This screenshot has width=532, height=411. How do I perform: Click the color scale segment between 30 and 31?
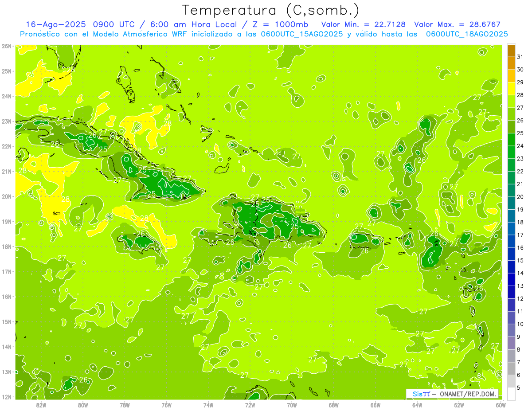tap(511, 63)
